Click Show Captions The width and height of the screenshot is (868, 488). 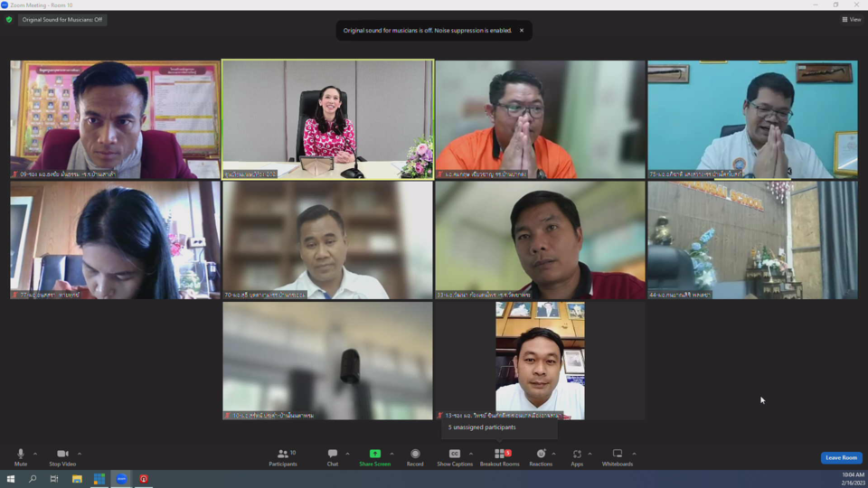(x=455, y=456)
